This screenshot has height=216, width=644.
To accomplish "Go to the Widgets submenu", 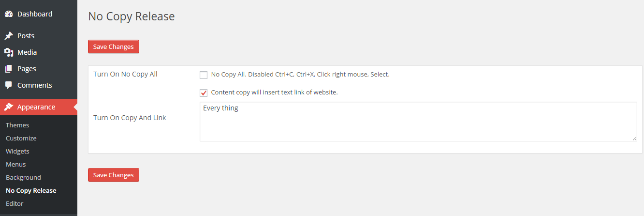I will click(x=17, y=151).
